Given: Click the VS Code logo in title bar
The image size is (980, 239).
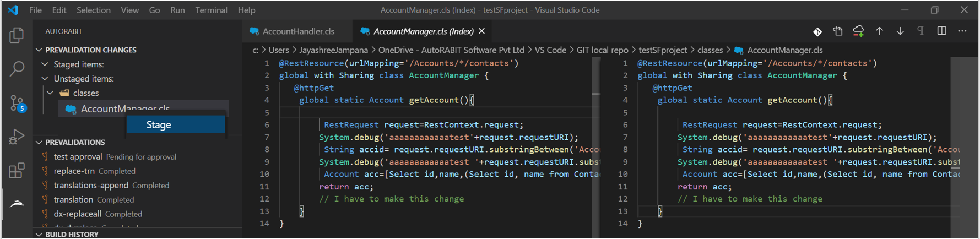Looking at the screenshot, I should 13,10.
